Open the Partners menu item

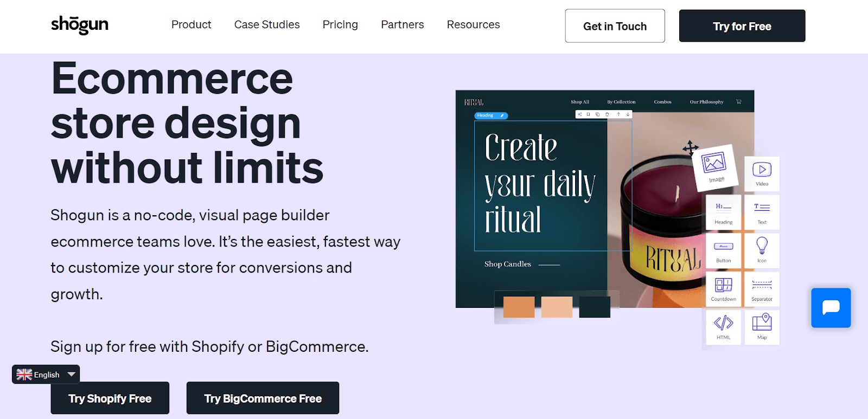(x=403, y=24)
